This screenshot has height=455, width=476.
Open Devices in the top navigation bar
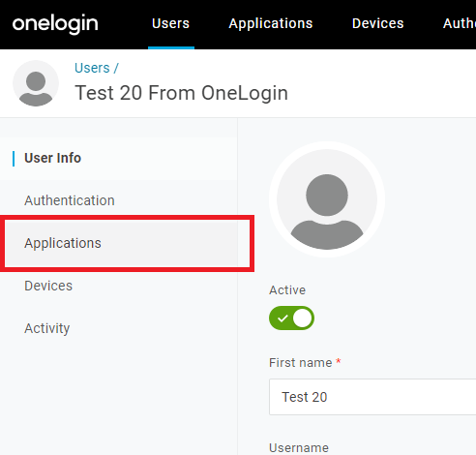(x=377, y=23)
